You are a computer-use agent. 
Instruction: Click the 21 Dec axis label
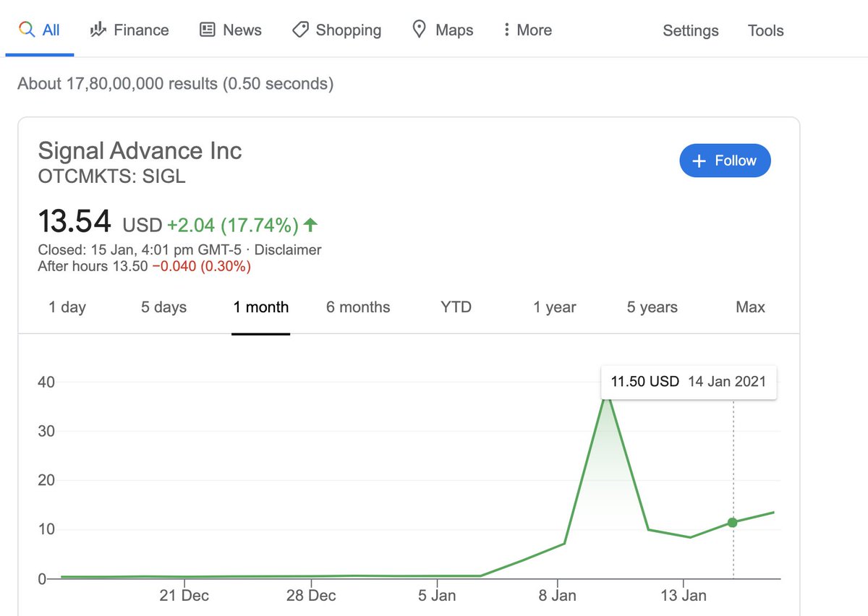[184, 596]
